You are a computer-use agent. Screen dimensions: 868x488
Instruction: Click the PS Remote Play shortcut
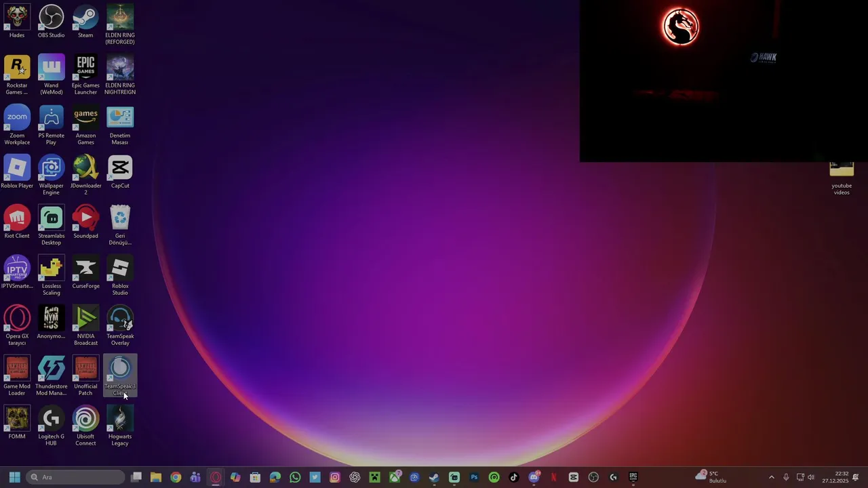[x=52, y=125]
